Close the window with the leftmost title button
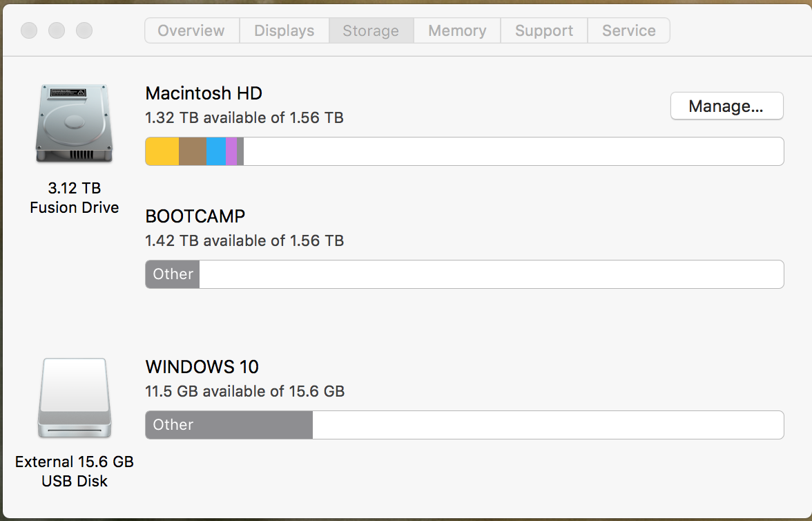Image resolution: width=812 pixels, height=521 pixels. pos(29,30)
